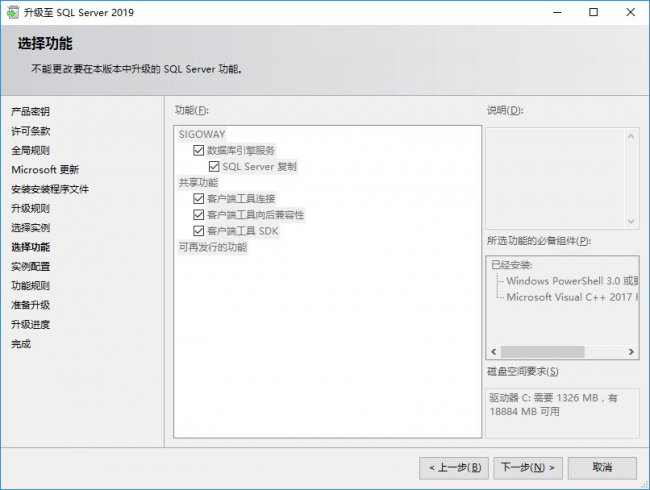Toggle 数据库引擎服务 checkbox
Image resolution: width=650 pixels, height=490 pixels.
tap(199, 150)
